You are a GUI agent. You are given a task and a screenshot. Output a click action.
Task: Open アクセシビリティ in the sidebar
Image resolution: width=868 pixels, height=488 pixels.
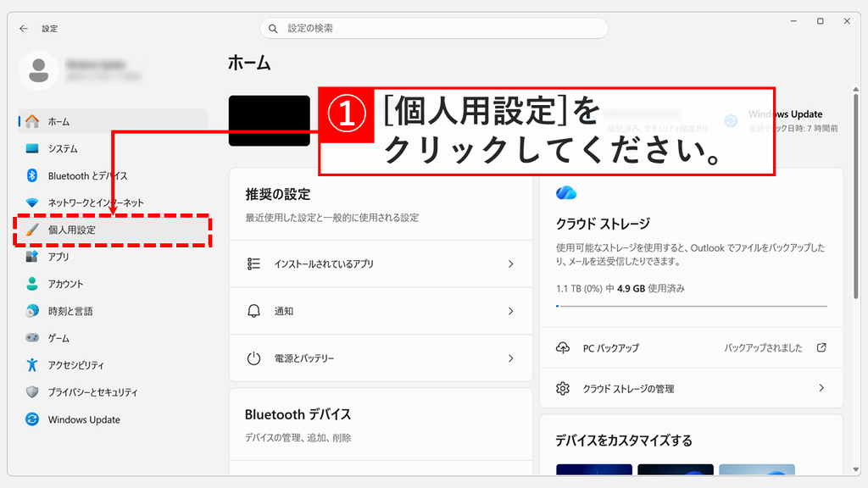(113, 364)
